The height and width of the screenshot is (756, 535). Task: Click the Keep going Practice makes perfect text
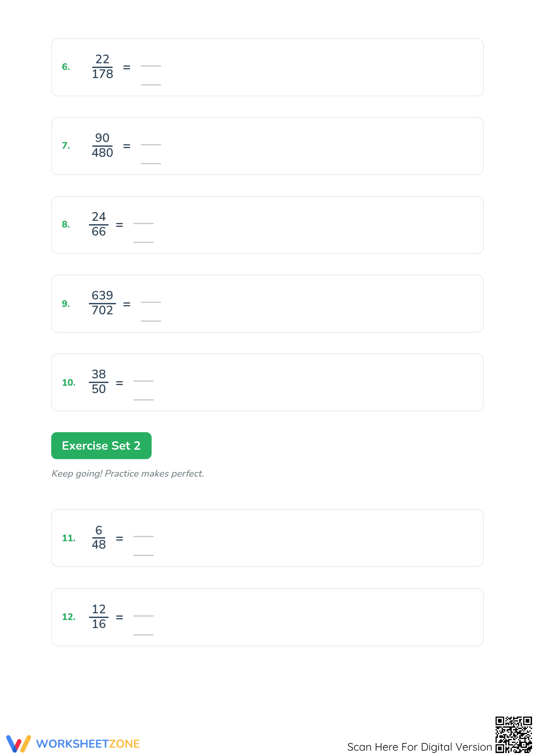click(x=128, y=474)
